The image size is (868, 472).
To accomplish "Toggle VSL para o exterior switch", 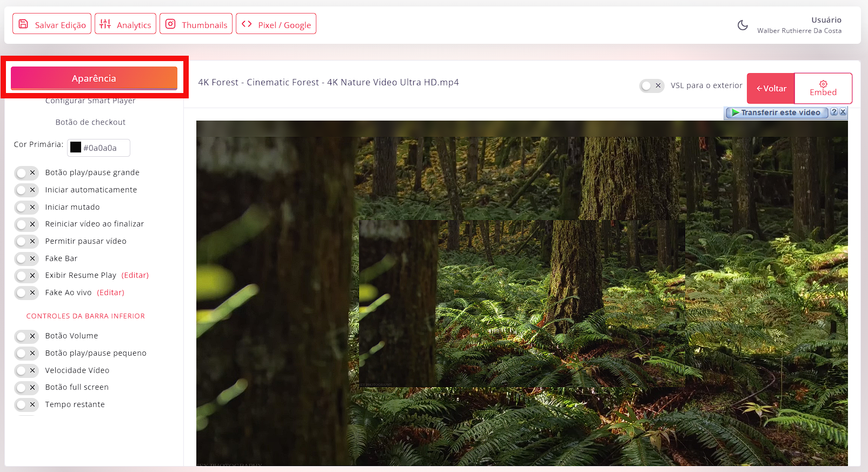I will (652, 85).
